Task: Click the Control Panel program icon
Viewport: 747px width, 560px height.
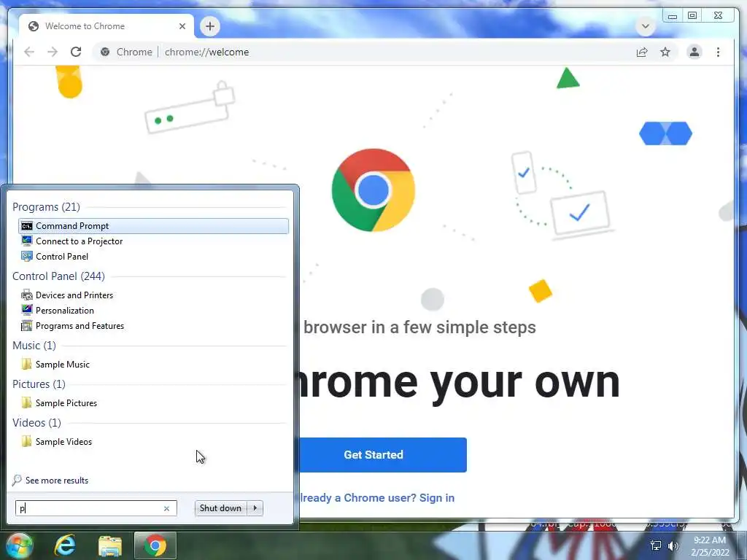Action: click(x=27, y=256)
